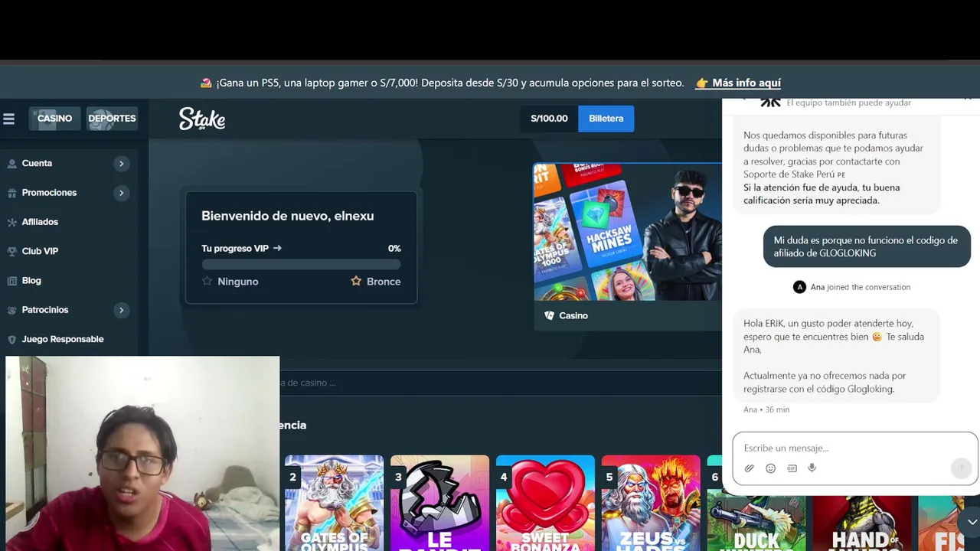The image size is (980, 551).
Task: Open the Zeus vs Hades game tile
Action: (x=651, y=503)
